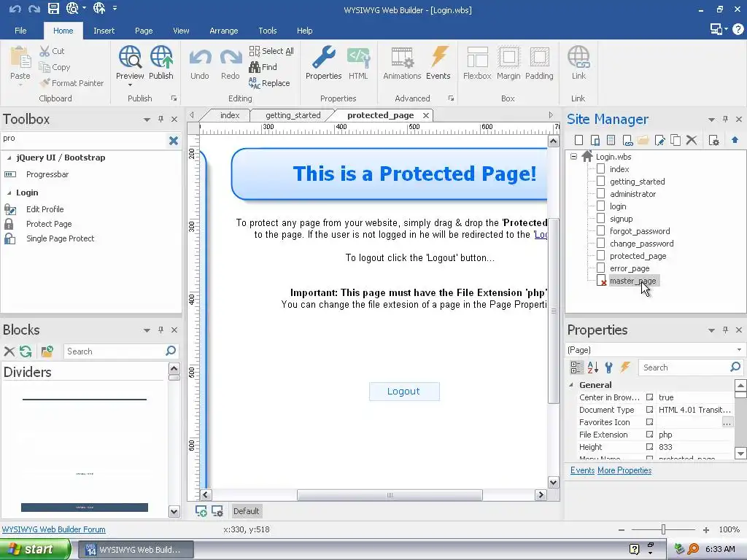747x560 pixels.
Task: Select the Single Page Protect tool
Action: 60,238
